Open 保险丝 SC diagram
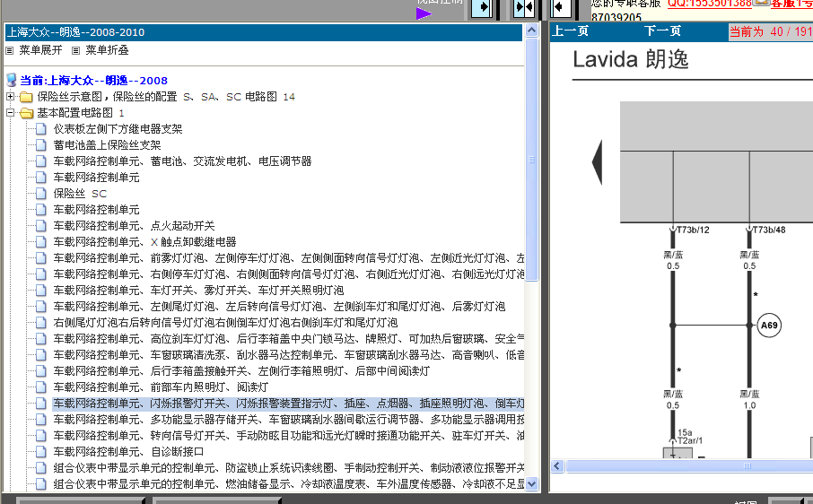The image size is (813, 504). (80, 193)
